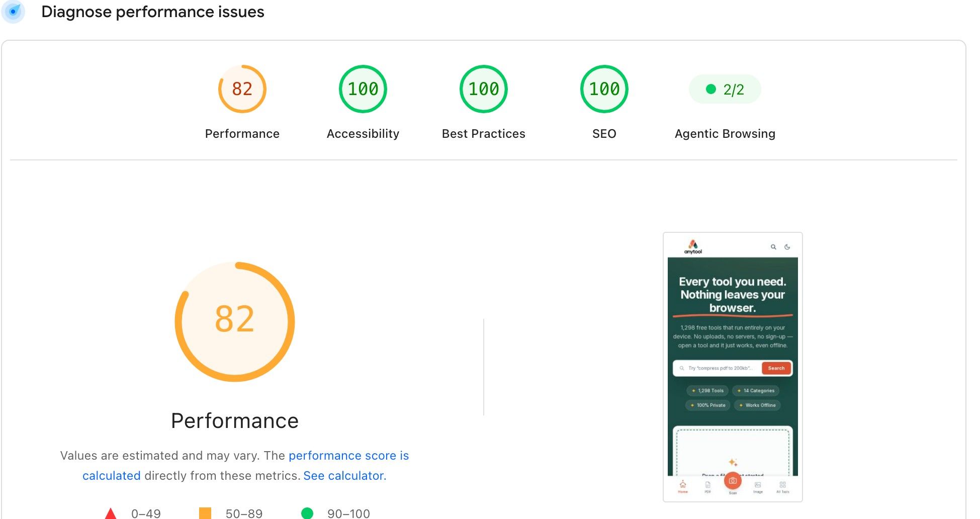Click the red triangle 0–49 legend icon
The image size is (980, 519).
click(111, 513)
